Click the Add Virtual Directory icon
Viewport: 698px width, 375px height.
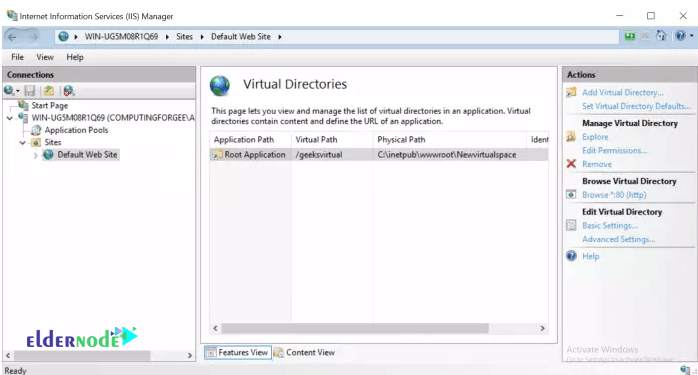point(571,92)
